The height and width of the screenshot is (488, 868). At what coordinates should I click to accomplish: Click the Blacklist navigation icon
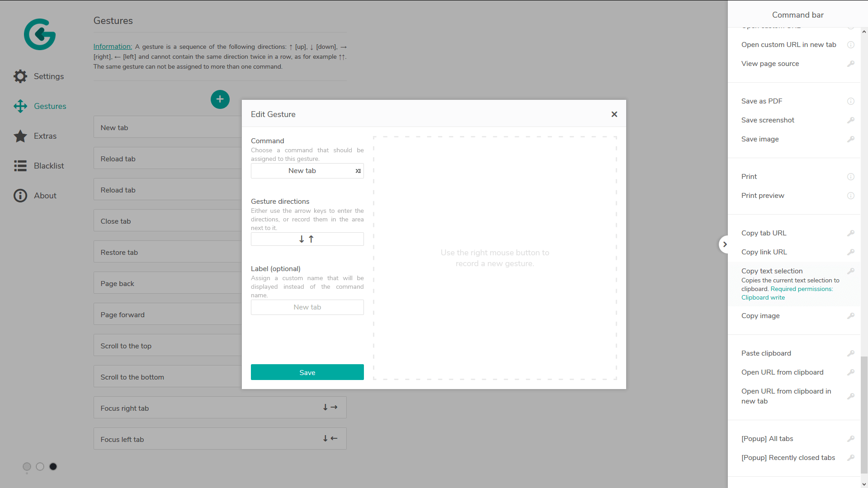(x=21, y=166)
